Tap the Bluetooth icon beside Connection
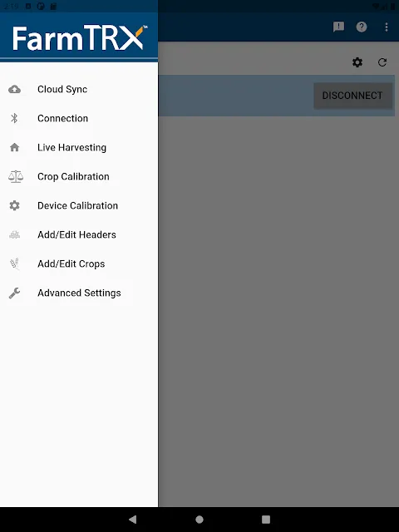 click(14, 118)
